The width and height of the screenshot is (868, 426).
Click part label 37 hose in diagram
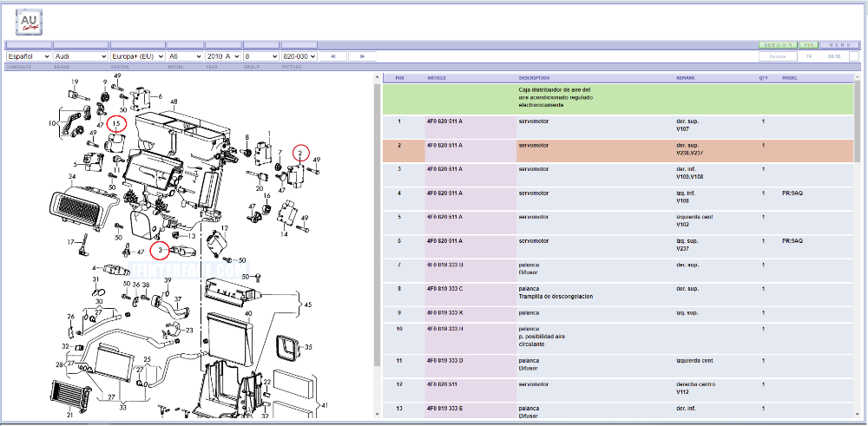click(178, 298)
